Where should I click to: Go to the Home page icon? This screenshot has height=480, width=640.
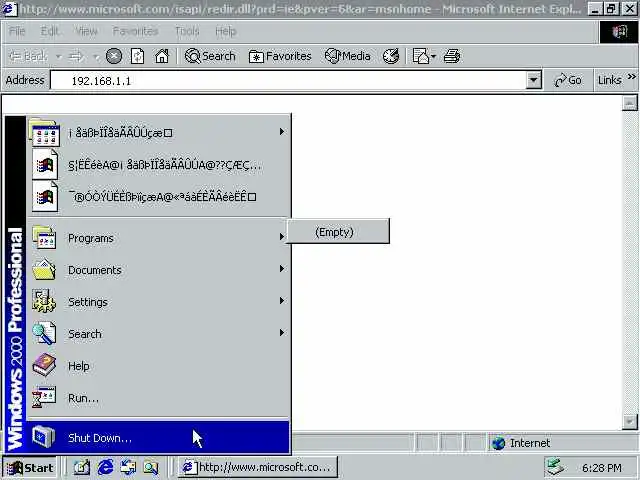point(162,56)
